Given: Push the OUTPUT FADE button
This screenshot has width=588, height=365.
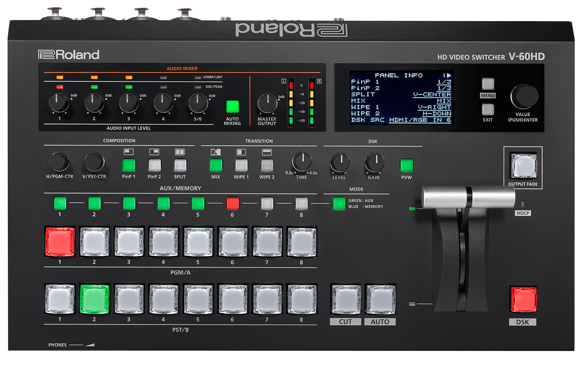Looking at the screenshot, I should click(x=523, y=166).
